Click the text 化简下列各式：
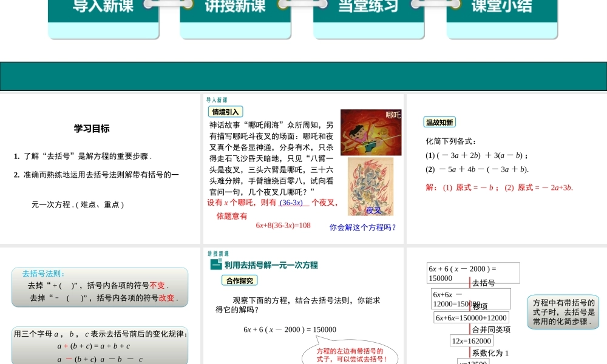Image resolution: width=607 pixels, height=364 pixels. point(451,141)
